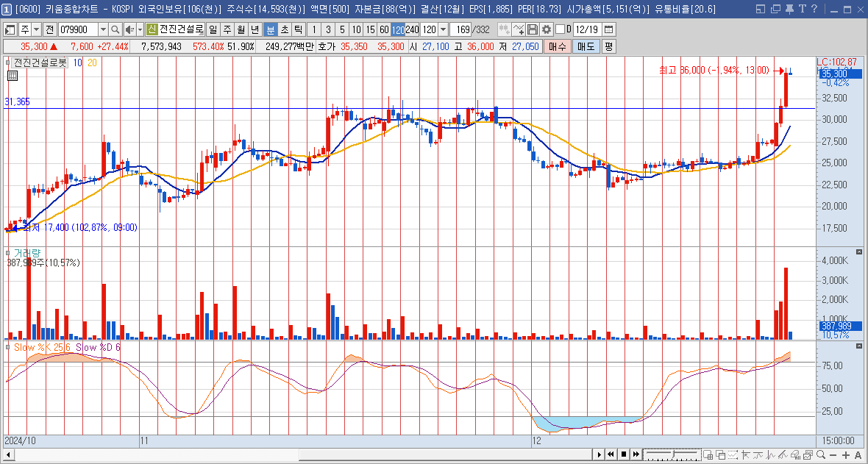Open the 주 type dropdown arrow

[x=37, y=29]
